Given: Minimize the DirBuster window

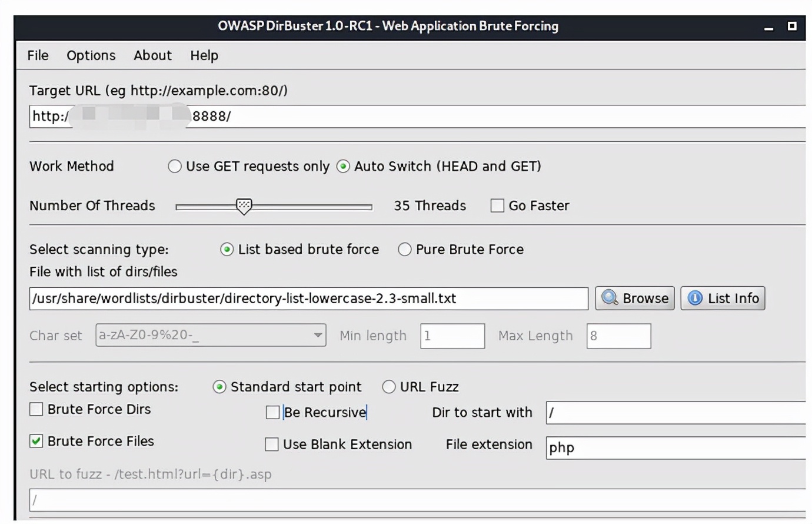Looking at the screenshot, I should tap(768, 27).
